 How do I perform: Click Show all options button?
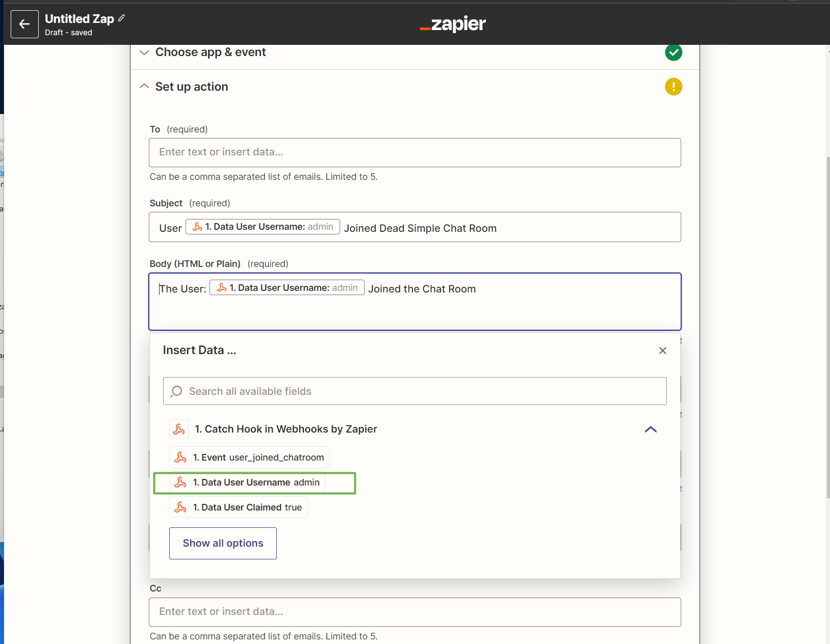click(223, 543)
